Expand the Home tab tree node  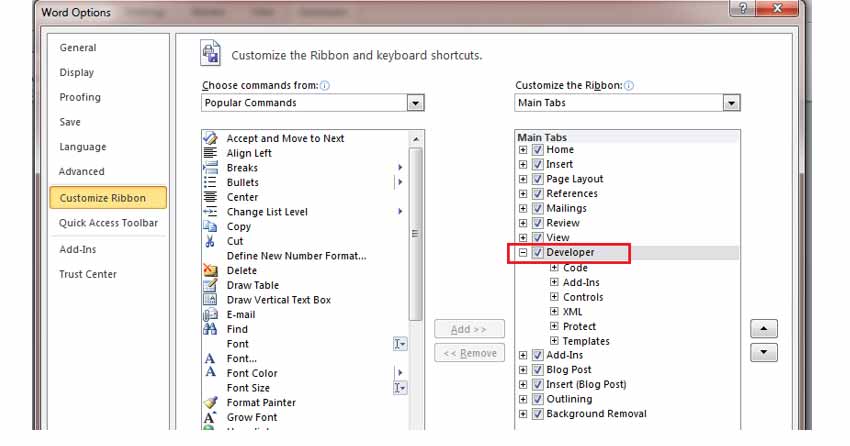pos(523,150)
